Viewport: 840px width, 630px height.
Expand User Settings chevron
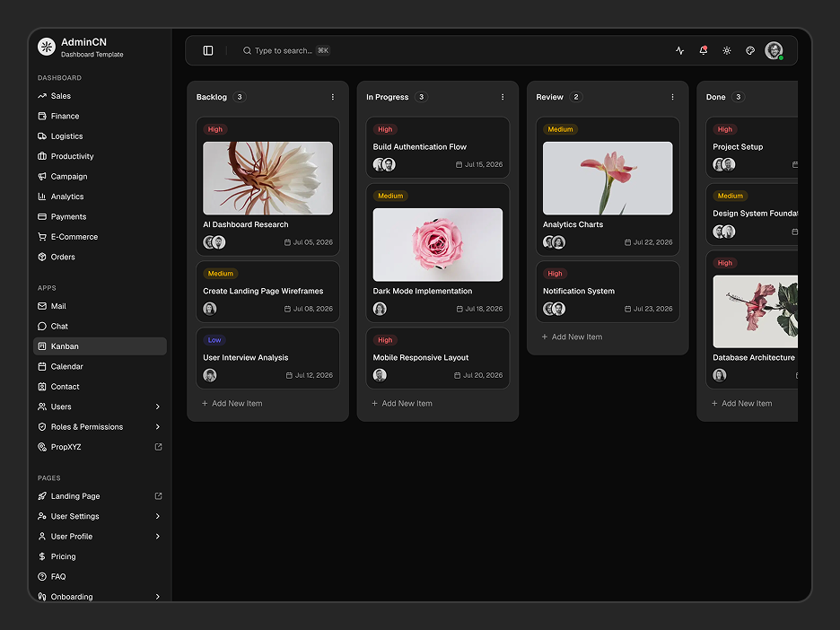pyautogui.click(x=158, y=516)
